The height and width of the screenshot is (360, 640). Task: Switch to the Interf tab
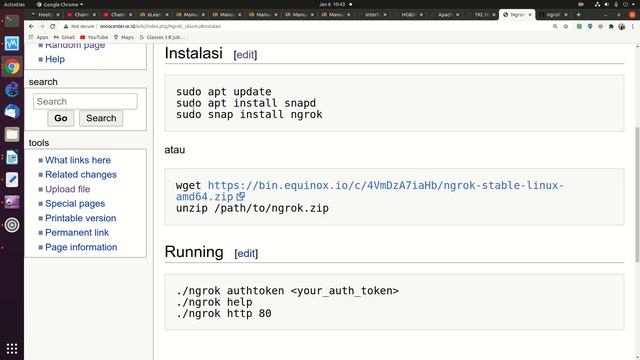pyautogui.click(x=372, y=14)
